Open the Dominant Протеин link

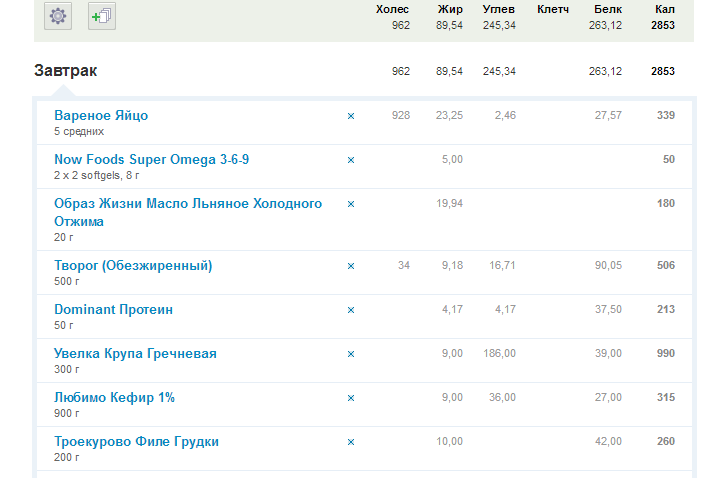[x=113, y=310]
